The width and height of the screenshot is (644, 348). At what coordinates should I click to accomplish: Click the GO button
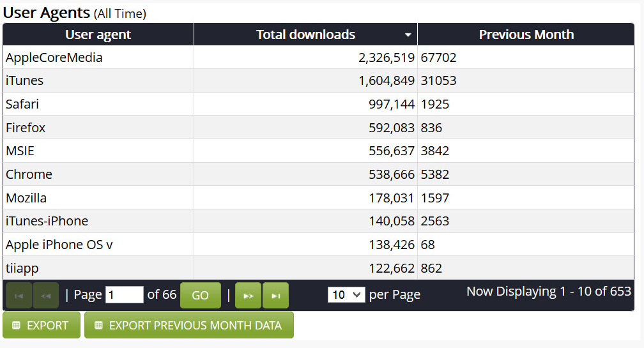(201, 296)
